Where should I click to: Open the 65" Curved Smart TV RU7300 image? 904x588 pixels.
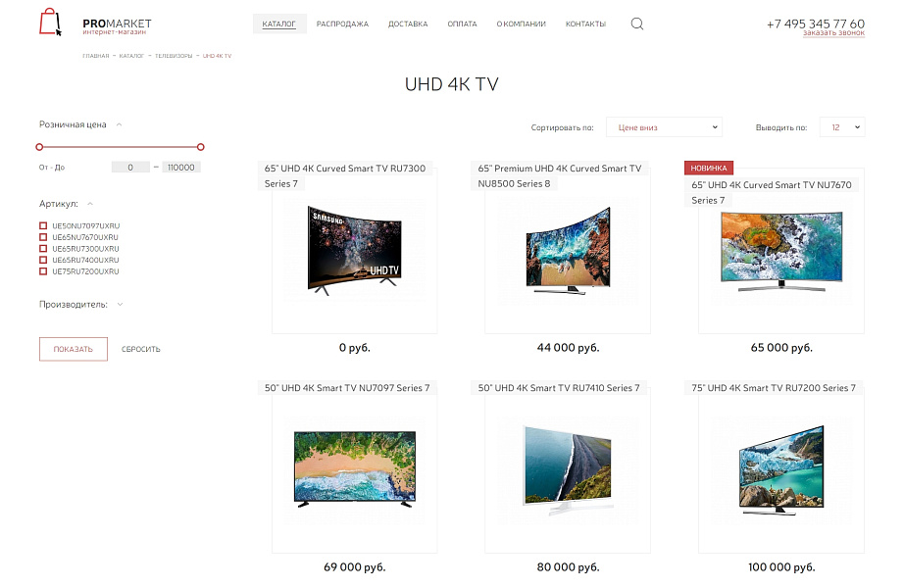pos(354,250)
